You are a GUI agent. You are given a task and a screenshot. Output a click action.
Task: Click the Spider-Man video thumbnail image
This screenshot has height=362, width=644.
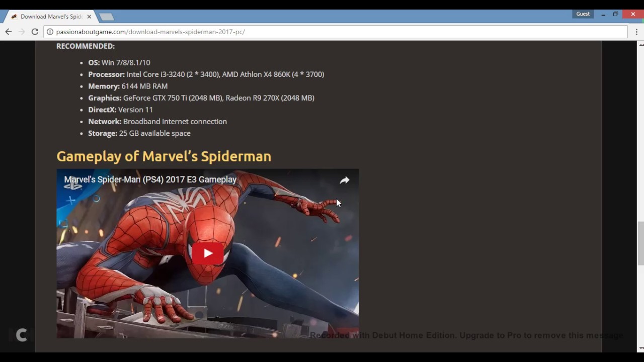[x=207, y=253]
